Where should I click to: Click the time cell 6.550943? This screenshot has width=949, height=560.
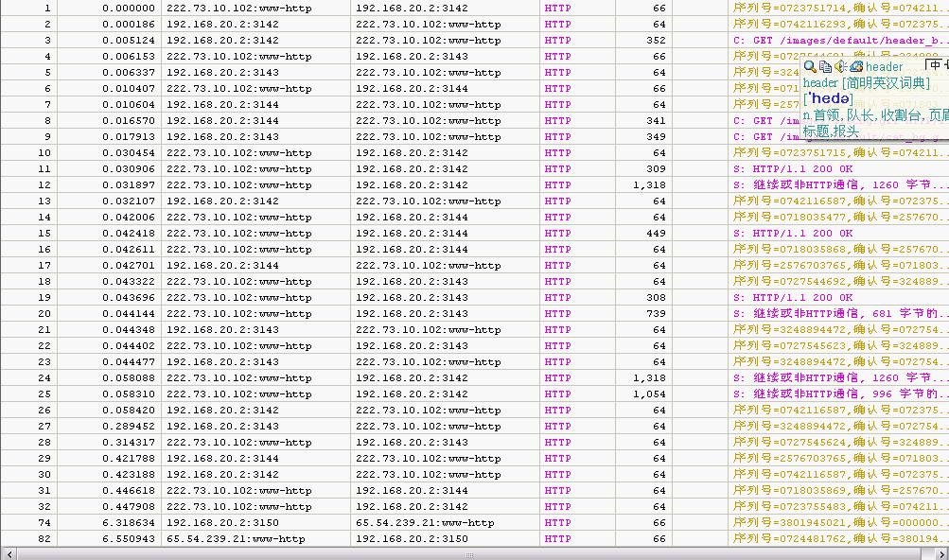(110, 538)
